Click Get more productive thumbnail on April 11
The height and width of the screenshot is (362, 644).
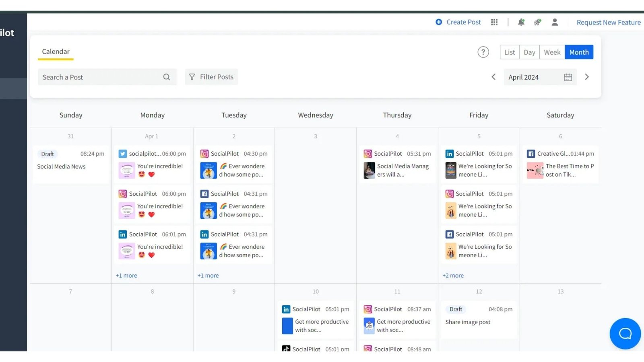(x=369, y=326)
